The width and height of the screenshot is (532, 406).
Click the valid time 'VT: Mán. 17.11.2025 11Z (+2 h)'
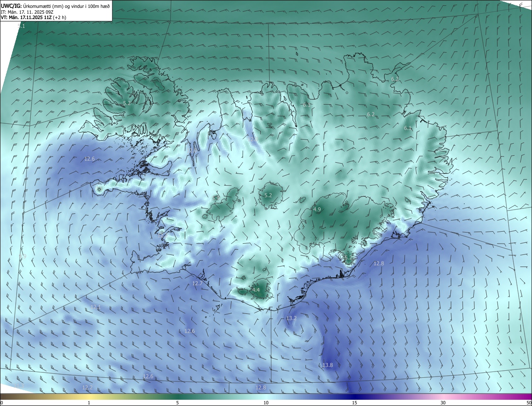34,17
